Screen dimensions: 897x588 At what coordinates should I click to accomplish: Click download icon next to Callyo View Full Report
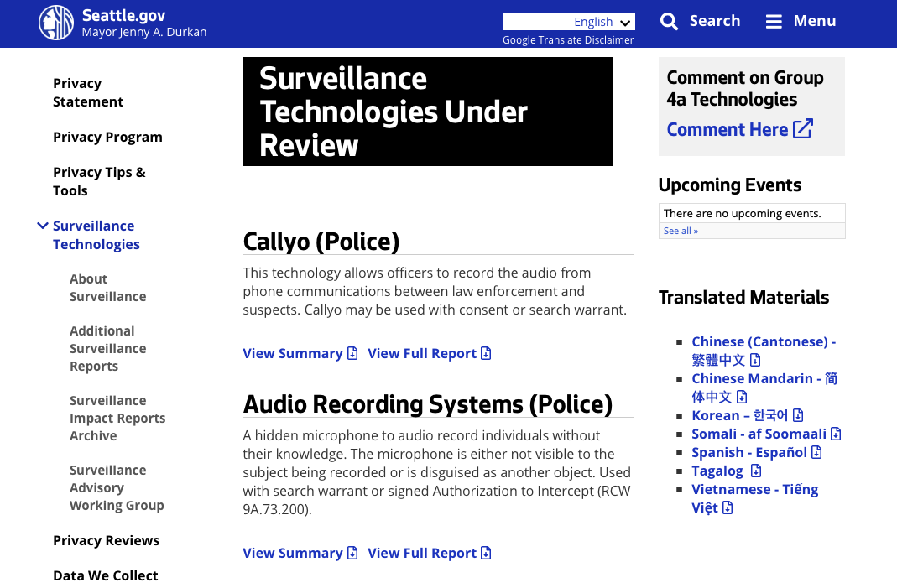[x=486, y=354]
